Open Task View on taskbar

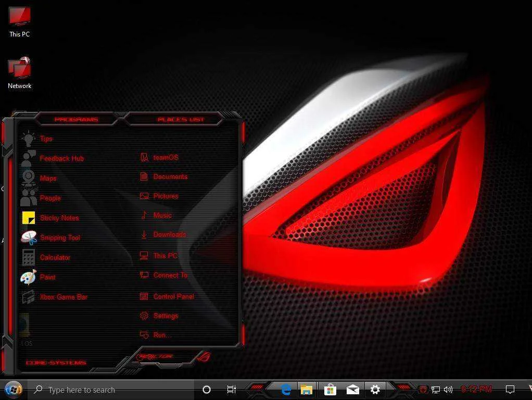[232, 390]
